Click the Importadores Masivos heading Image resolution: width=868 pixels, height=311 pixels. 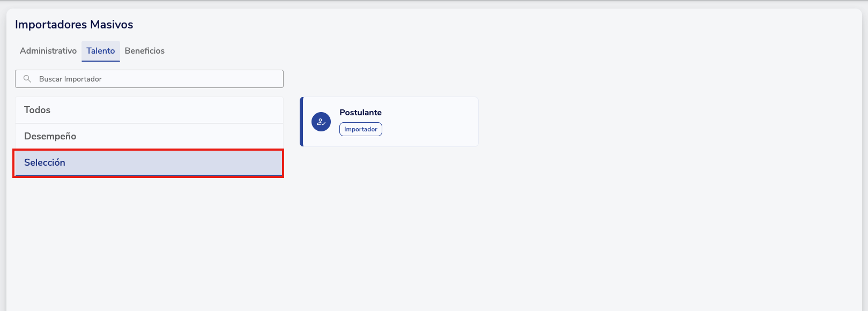click(x=74, y=25)
